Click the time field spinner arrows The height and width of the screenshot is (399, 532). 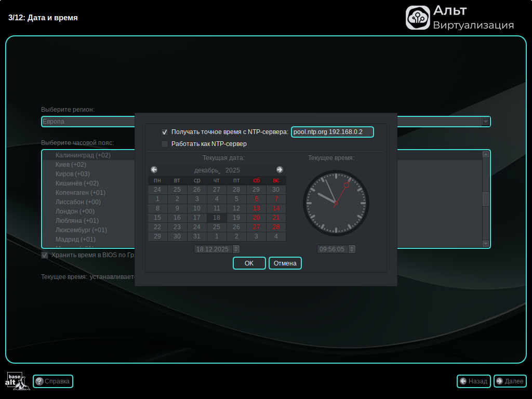tap(352, 249)
